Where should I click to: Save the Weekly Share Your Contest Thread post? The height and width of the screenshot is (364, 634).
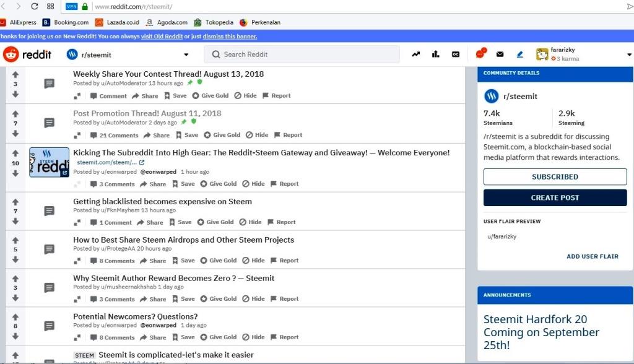tap(175, 96)
